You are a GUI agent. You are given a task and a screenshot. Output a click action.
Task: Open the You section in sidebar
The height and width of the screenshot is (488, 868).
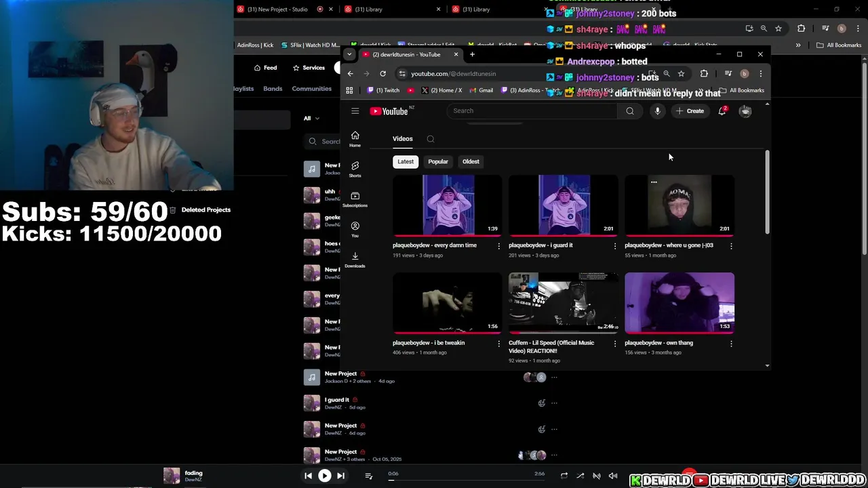pos(355,230)
